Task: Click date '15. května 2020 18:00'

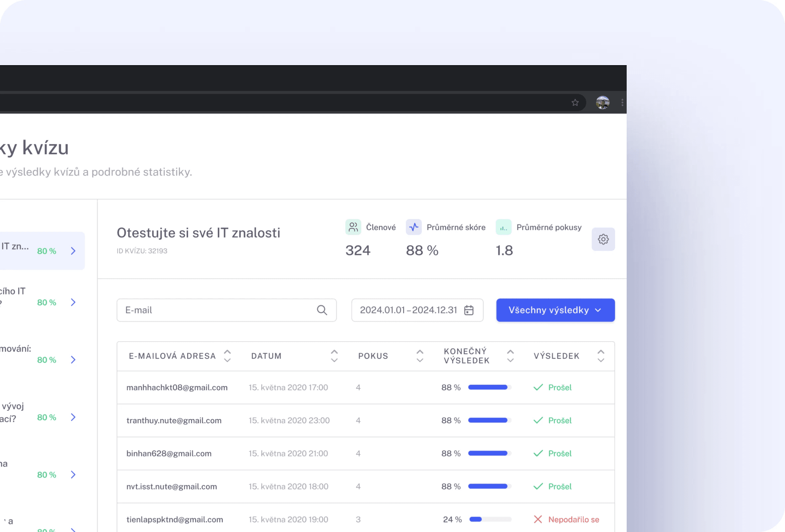Action: click(x=288, y=486)
